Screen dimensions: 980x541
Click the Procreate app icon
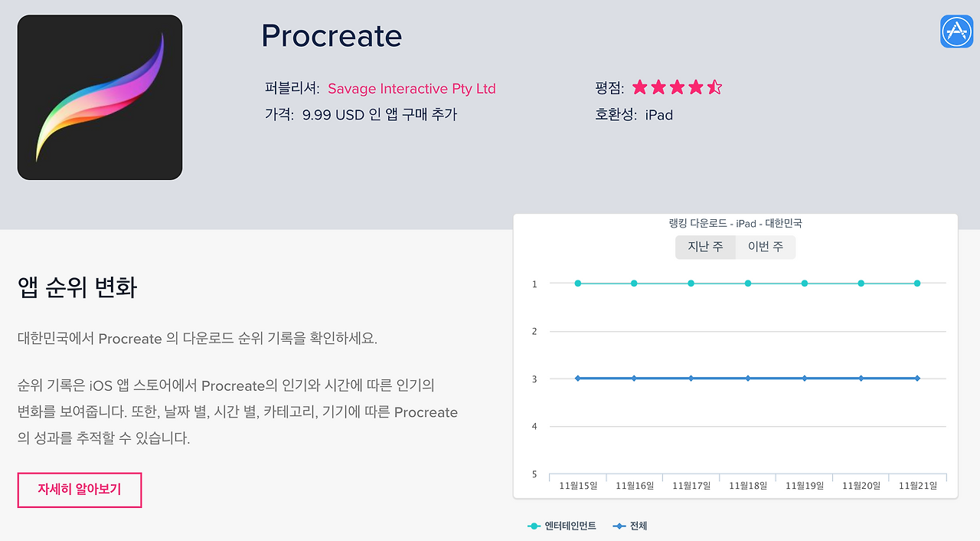coord(100,97)
